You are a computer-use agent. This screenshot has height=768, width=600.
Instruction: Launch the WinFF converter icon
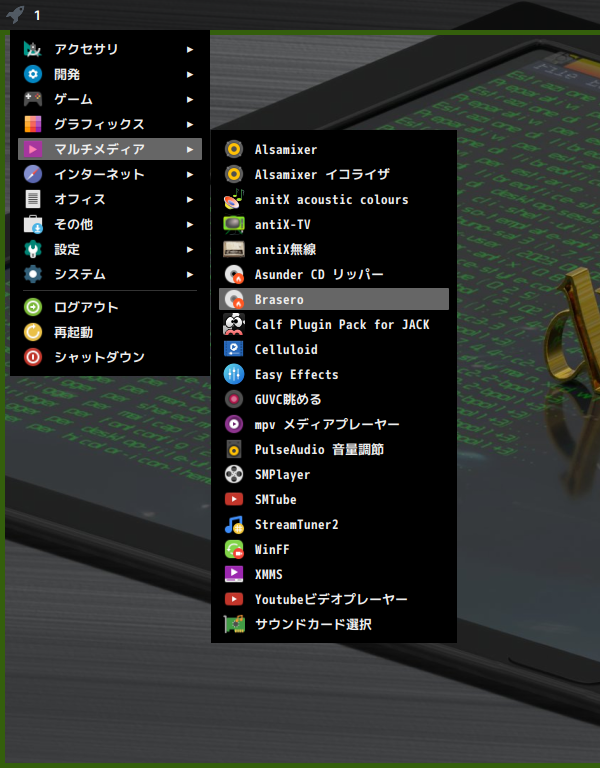pyautogui.click(x=234, y=549)
